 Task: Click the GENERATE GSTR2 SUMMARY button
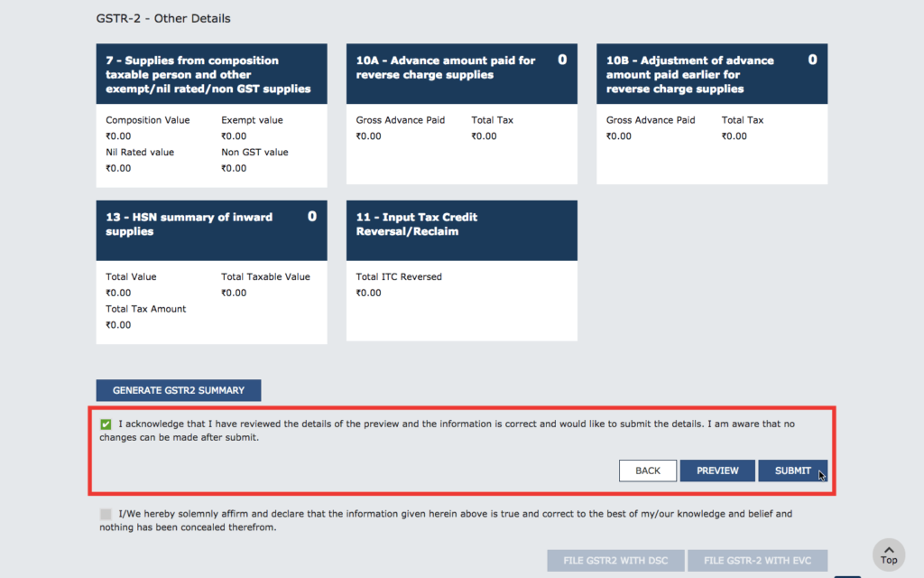tap(178, 390)
